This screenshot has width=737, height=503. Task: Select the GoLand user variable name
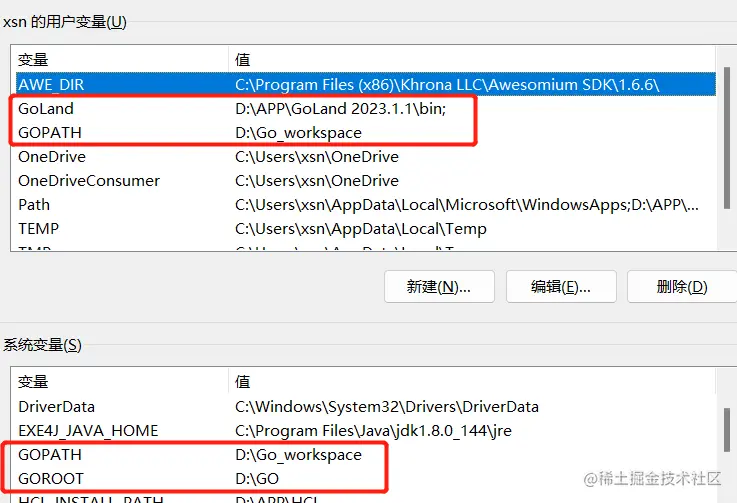pyautogui.click(x=46, y=109)
